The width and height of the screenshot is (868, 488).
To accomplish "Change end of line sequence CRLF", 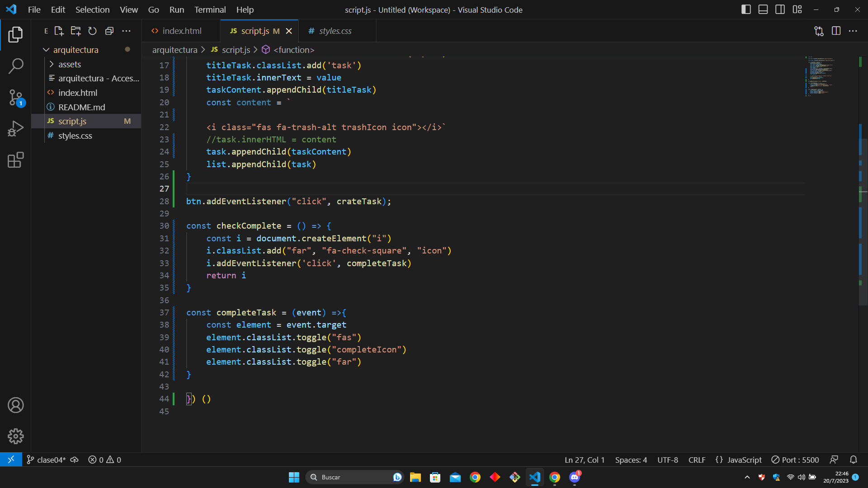I will (697, 460).
